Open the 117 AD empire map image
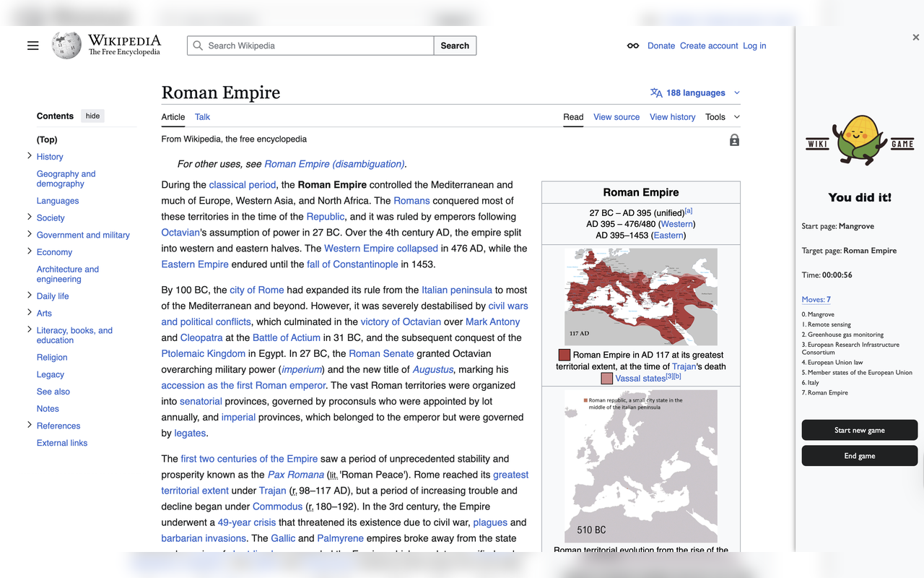 click(641, 297)
